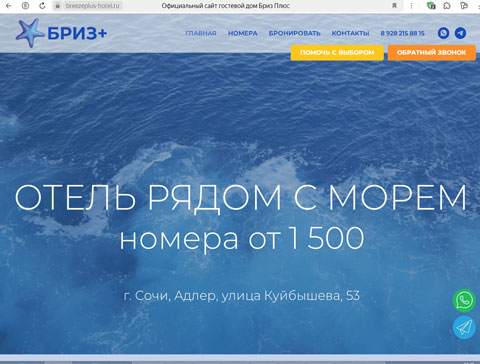Viewport: 480px width, 364px height.
Task: Click the Telegram icon in the header
Action: [x=460, y=33]
